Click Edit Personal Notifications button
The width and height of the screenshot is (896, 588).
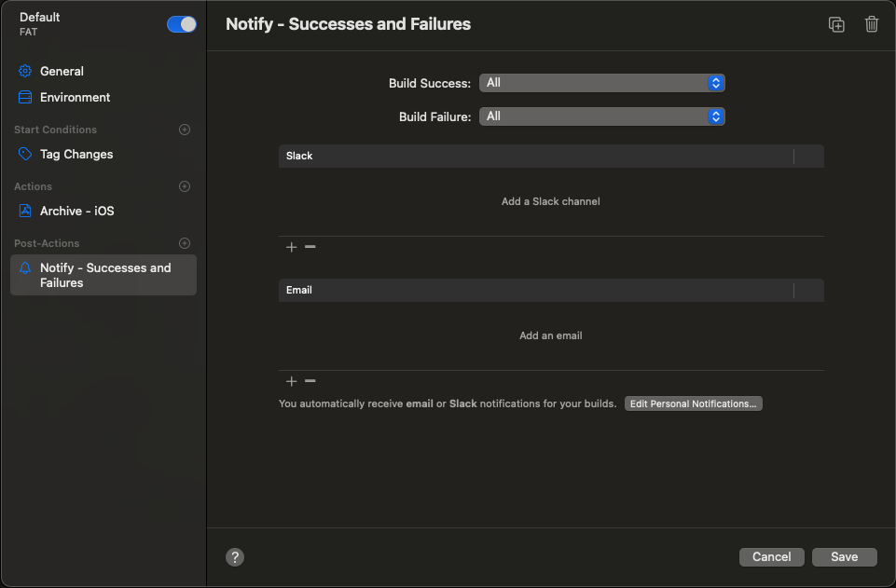point(693,403)
